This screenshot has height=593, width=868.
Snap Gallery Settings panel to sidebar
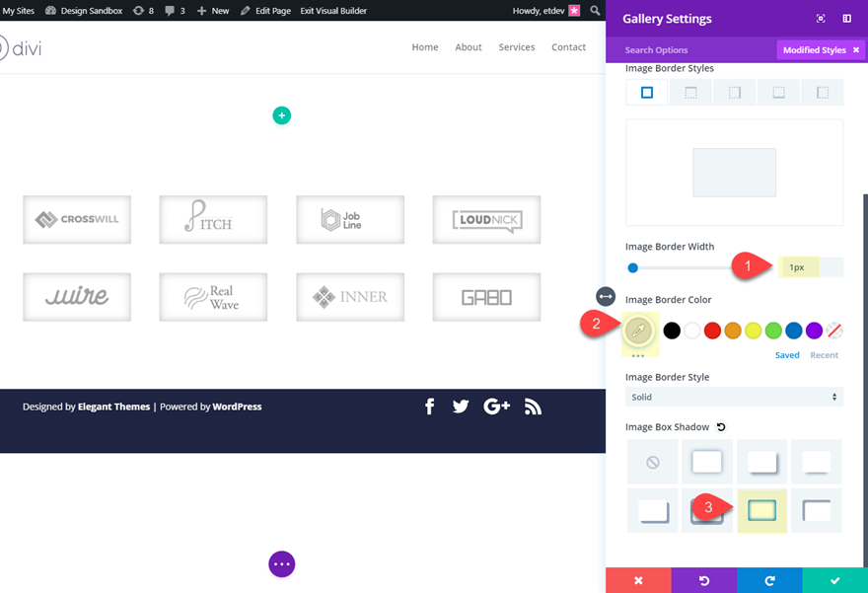pyautogui.click(x=847, y=19)
